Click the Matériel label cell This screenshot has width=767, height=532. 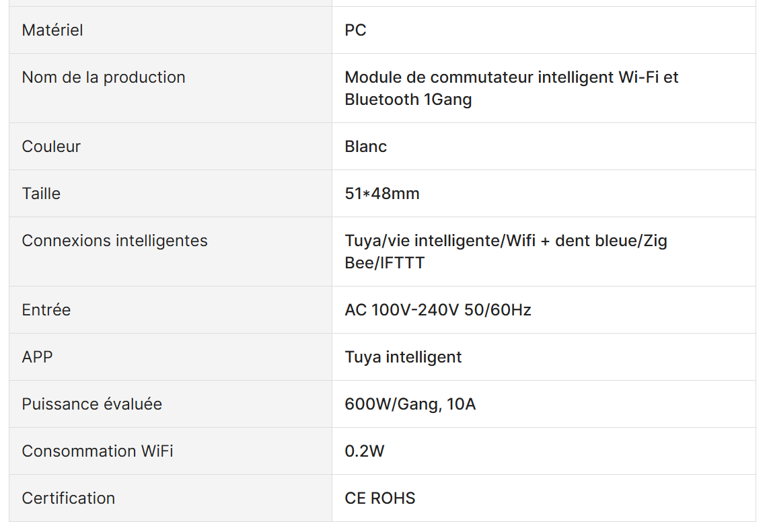point(170,30)
